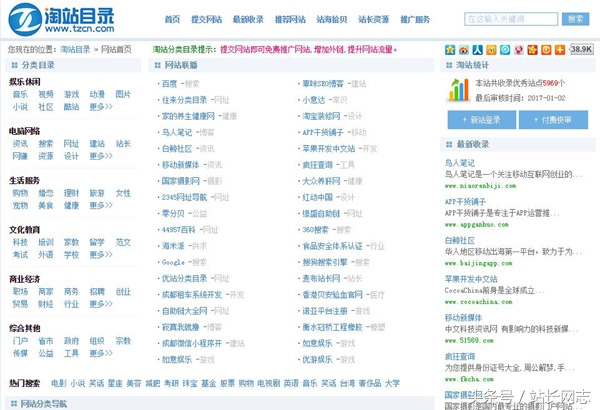Share via the Tencent Weibo blue bubble icon
The width and height of the screenshot is (600, 410).
(x=505, y=50)
